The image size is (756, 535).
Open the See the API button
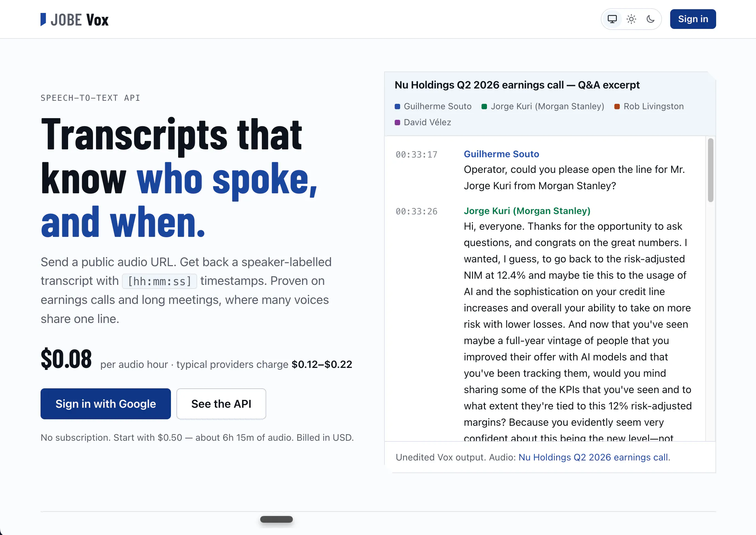[221, 404]
